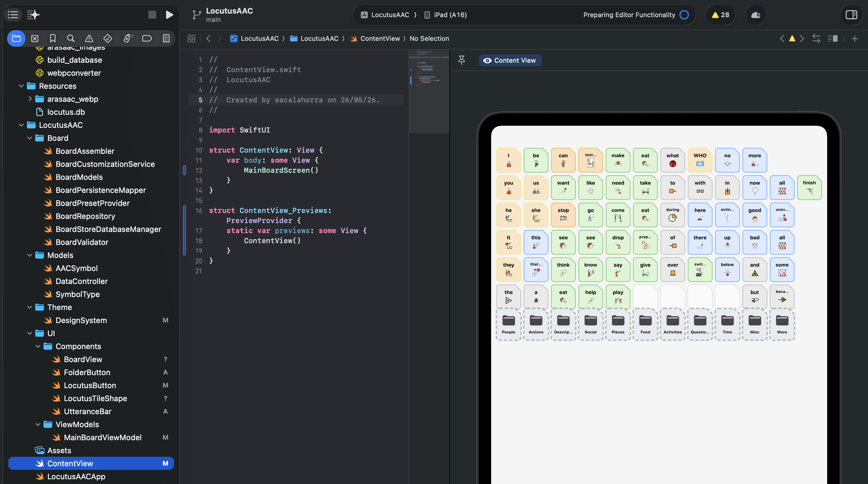Tap the 'want' tile in preview
Viewport: 868px width, 484px height.
(563, 187)
